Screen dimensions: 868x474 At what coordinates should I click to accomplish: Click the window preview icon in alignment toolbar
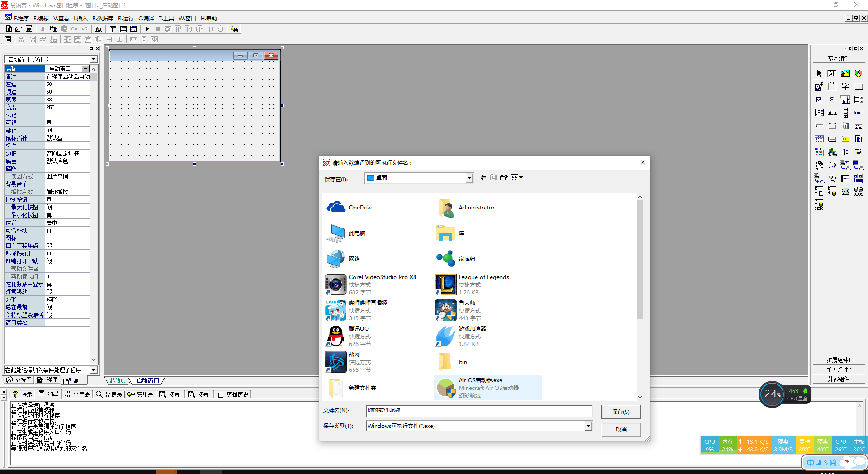tap(8, 39)
